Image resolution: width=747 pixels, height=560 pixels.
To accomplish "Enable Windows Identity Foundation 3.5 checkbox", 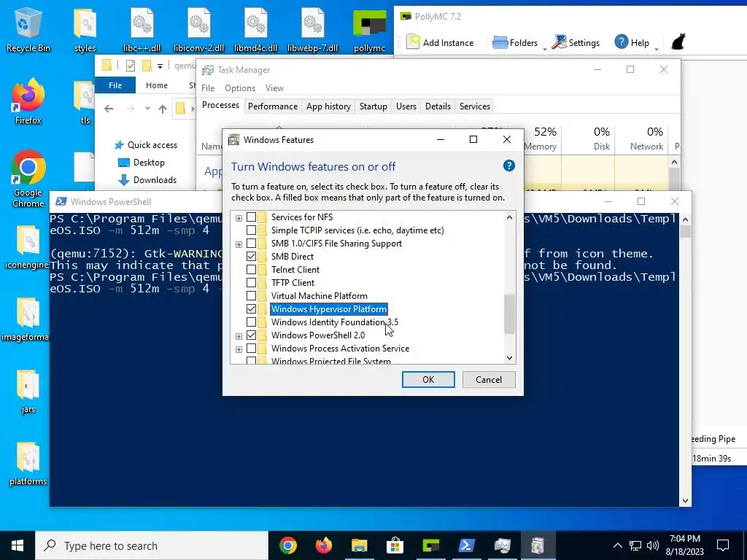I will coord(251,322).
